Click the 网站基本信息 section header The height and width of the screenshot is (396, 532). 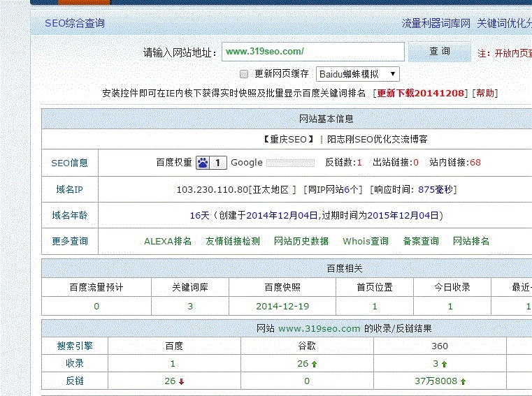pos(326,119)
